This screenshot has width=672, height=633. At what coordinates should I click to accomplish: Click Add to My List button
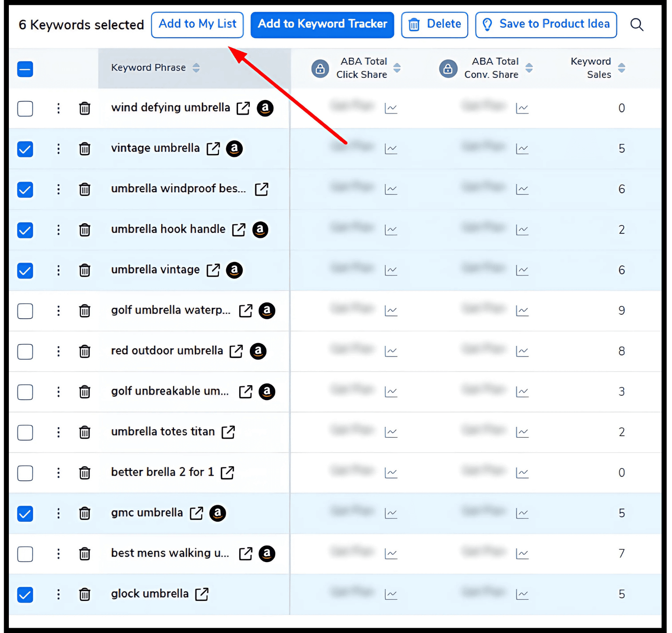[197, 25]
